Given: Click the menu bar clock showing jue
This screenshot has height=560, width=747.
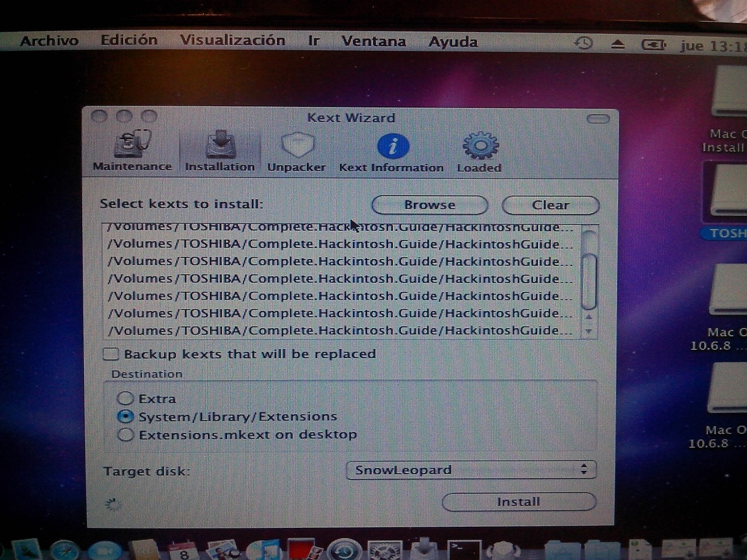Looking at the screenshot, I should tap(713, 46).
